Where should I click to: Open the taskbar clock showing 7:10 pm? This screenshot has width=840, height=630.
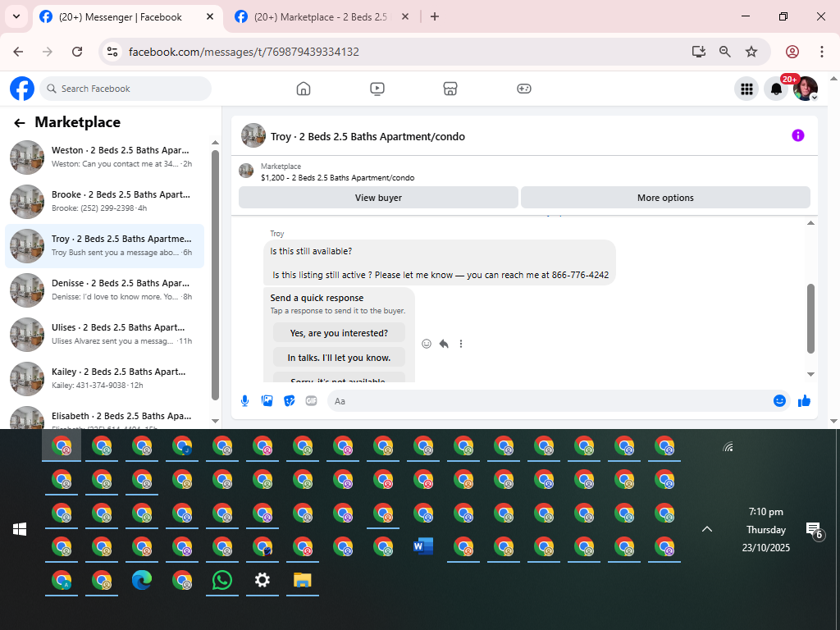pyautogui.click(x=765, y=529)
